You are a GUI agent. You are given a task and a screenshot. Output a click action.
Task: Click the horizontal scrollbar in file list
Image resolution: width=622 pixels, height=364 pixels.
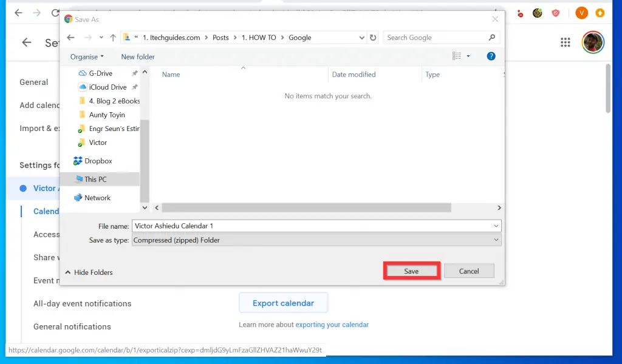pos(306,207)
